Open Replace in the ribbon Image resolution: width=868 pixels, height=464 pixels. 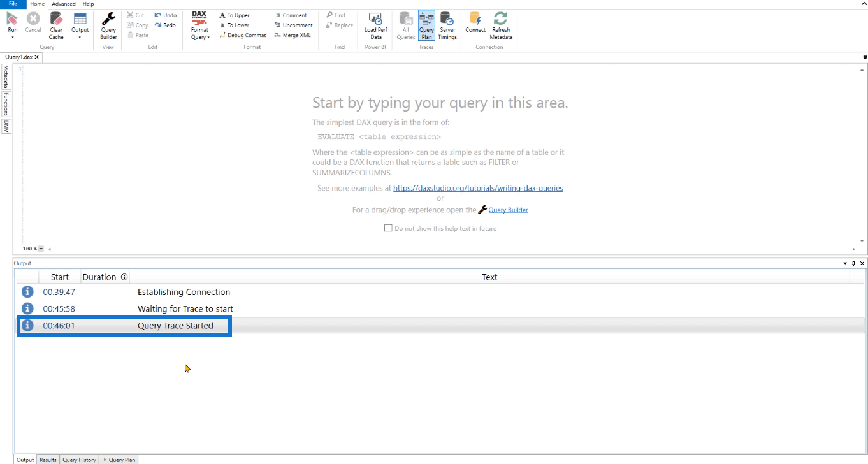[x=340, y=25]
